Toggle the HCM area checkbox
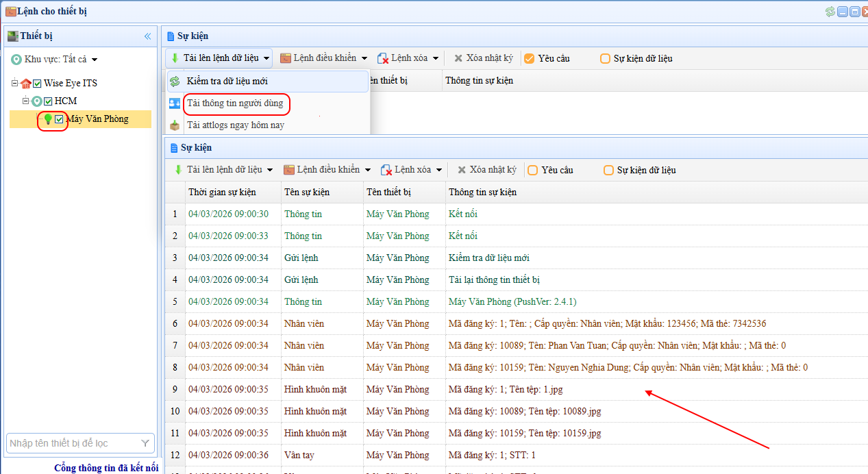This screenshot has width=868, height=474. (49, 101)
